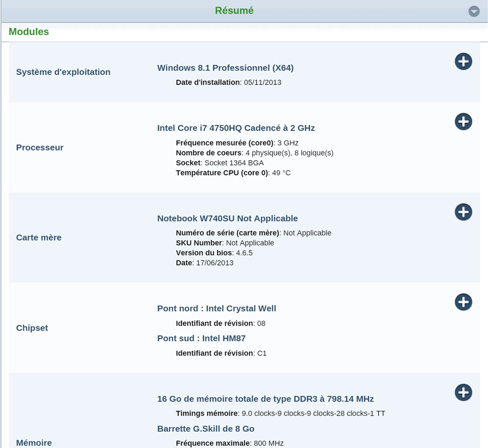Viewport: 488px width, 448px height.
Task: Click the Barrette G.Skill de 8 Go heading
Action: tap(205, 428)
